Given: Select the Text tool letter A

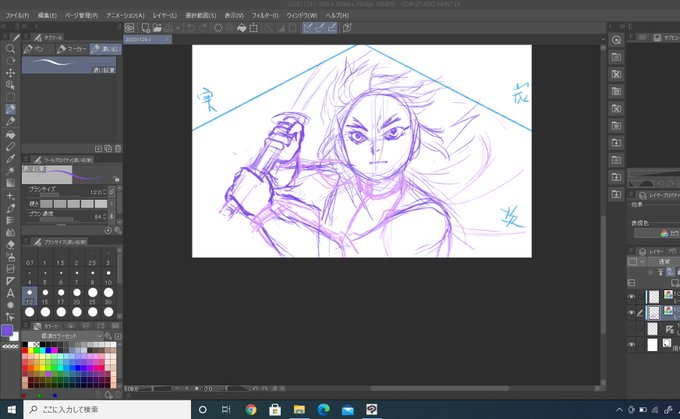Looking at the screenshot, I should (10, 293).
